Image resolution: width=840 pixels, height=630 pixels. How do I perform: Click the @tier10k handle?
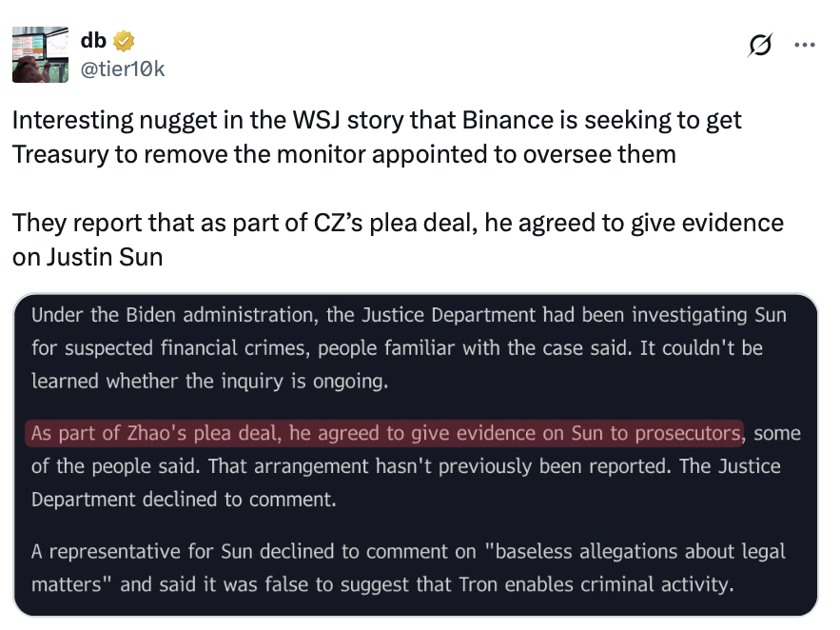click(123, 68)
